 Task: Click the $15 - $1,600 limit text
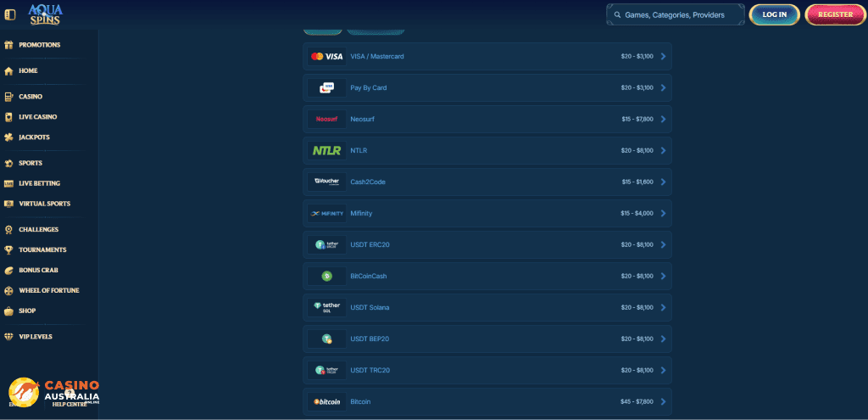pos(637,182)
